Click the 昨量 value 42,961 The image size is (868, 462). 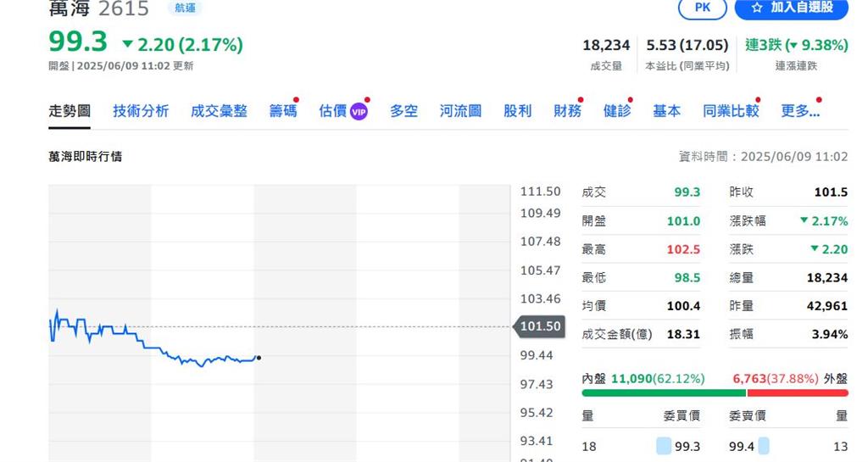[827, 306]
